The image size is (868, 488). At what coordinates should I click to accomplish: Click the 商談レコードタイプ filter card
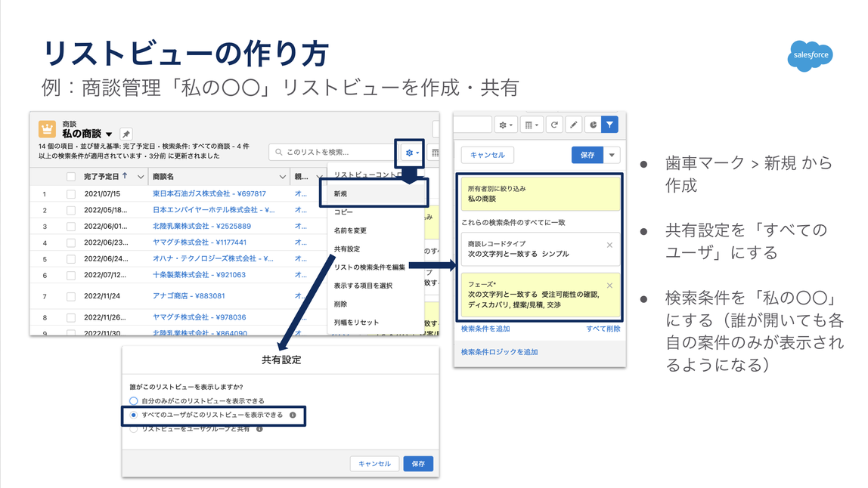click(x=540, y=249)
